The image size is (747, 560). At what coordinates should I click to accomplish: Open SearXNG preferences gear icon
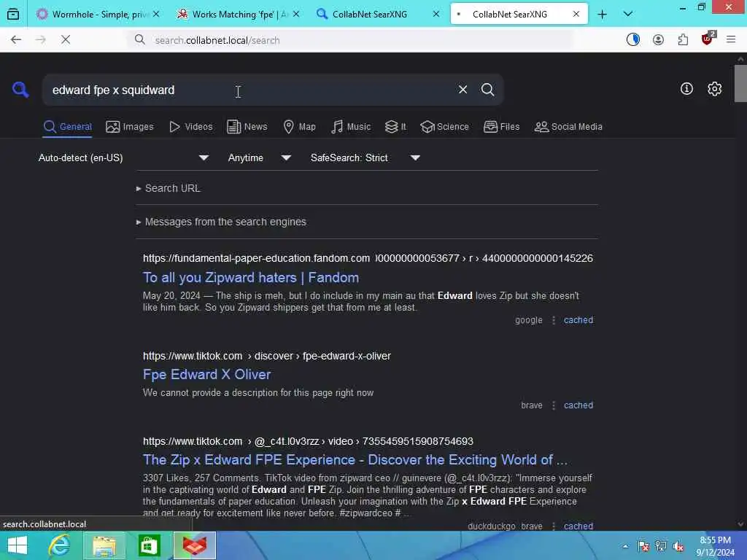coord(715,88)
